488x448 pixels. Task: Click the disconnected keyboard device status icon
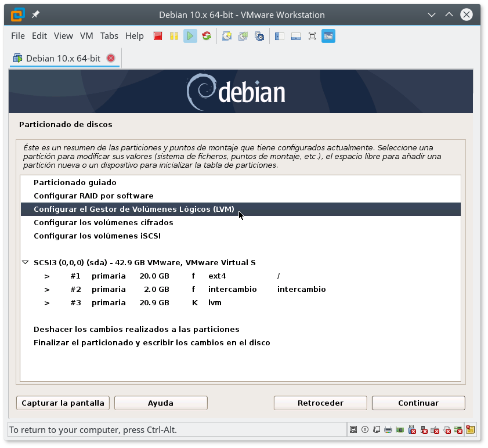pos(435,430)
